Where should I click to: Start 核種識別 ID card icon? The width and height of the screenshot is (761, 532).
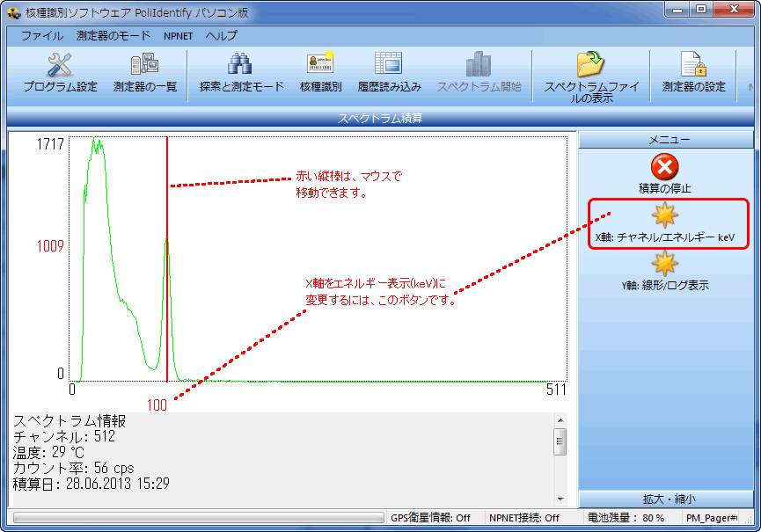[x=321, y=63]
